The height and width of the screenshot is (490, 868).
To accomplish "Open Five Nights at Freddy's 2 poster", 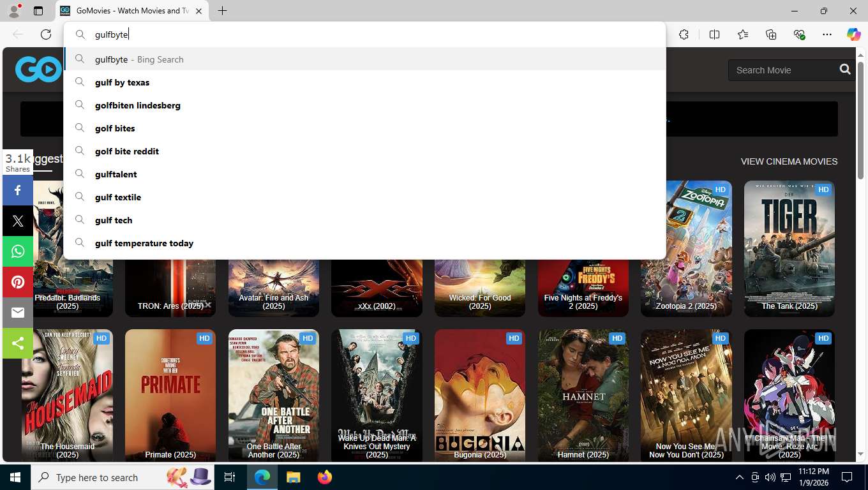I will tap(583, 288).
